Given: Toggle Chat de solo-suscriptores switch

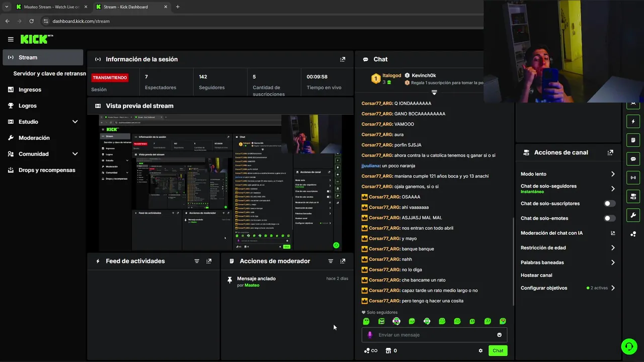Looking at the screenshot, I should tap(609, 204).
